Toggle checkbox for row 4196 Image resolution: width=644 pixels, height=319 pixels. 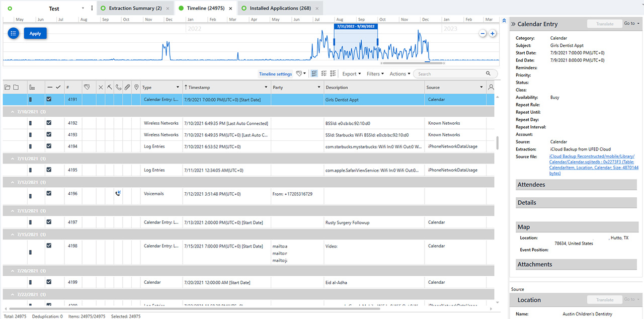[49, 194]
